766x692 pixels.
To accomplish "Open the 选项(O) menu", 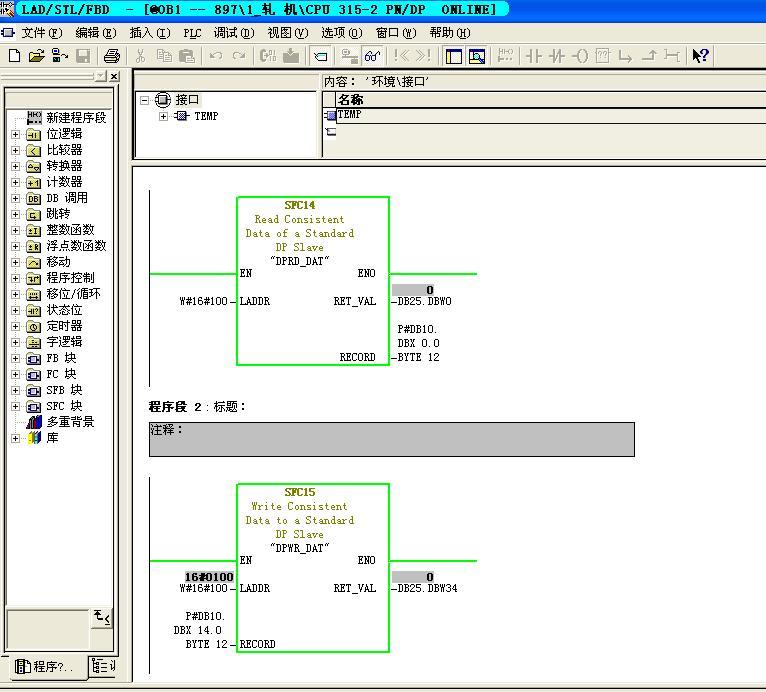I will [341, 33].
